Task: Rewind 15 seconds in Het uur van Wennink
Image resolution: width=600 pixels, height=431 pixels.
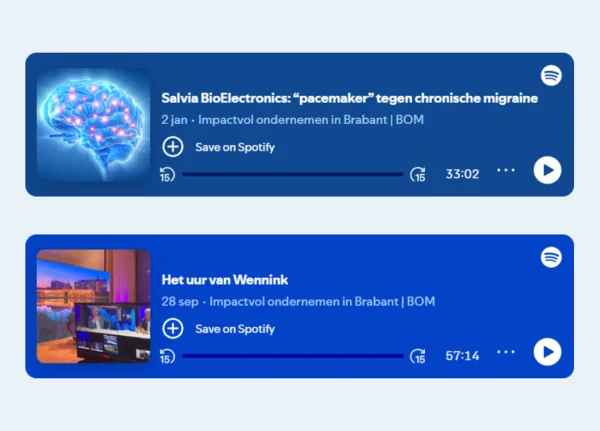Action: point(167,356)
